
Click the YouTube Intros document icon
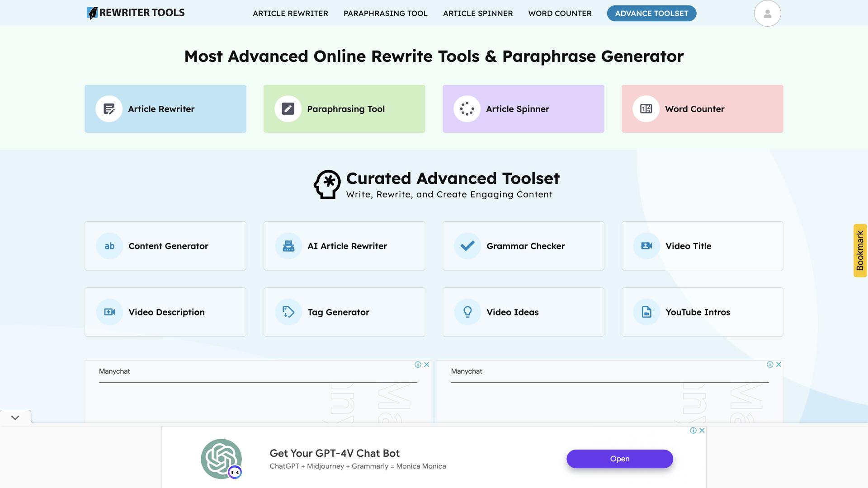pyautogui.click(x=646, y=312)
